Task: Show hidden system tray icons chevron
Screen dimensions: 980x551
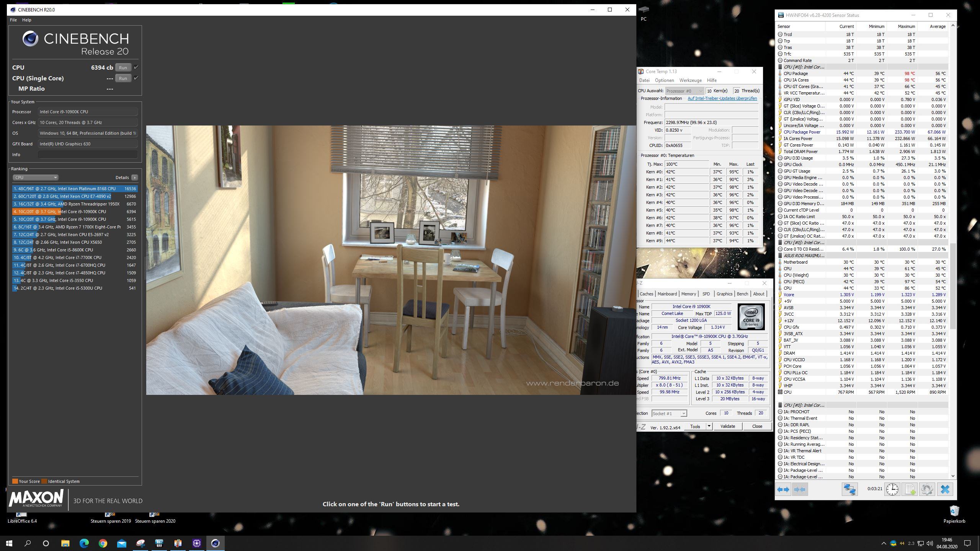Action: (x=884, y=543)
